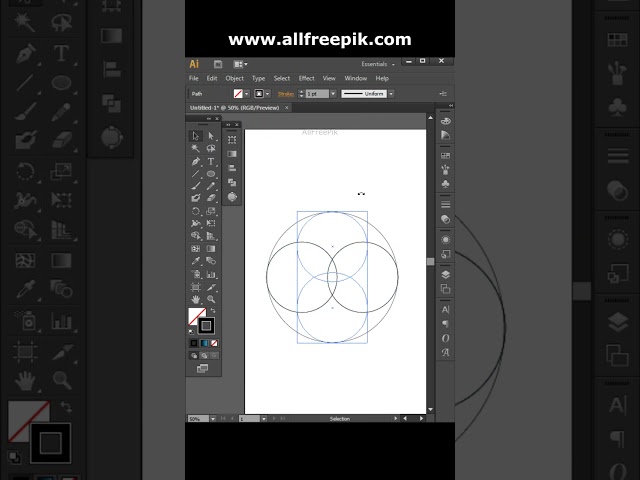Screen dimensions: 640x480
Task: Open the Color panel palette icon
Action: (x=445, y=121)
